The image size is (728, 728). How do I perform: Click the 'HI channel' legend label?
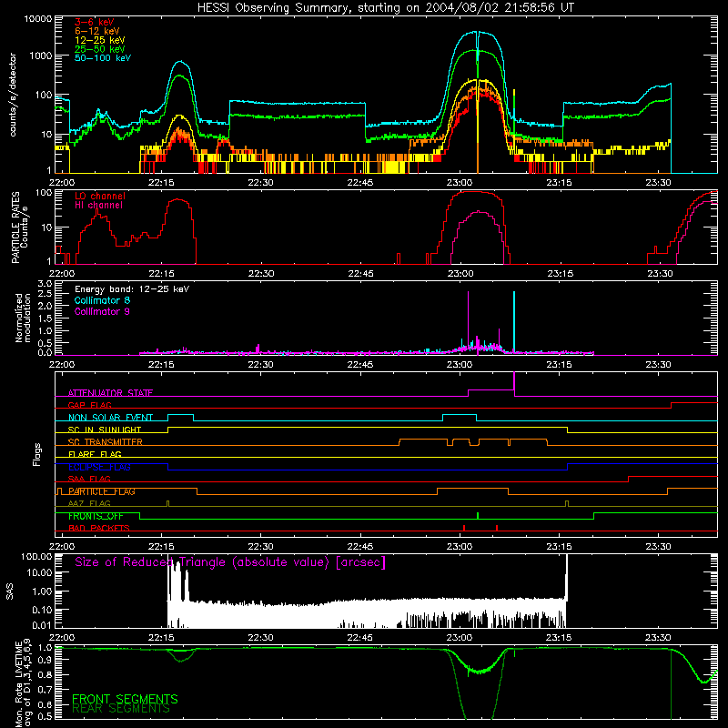tap(98, 206)
